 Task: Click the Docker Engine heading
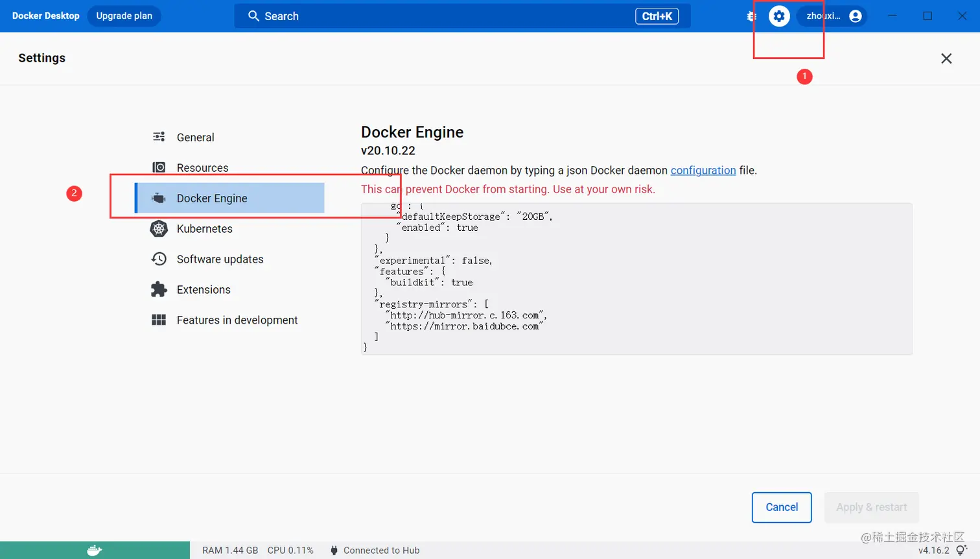[412, 132]
